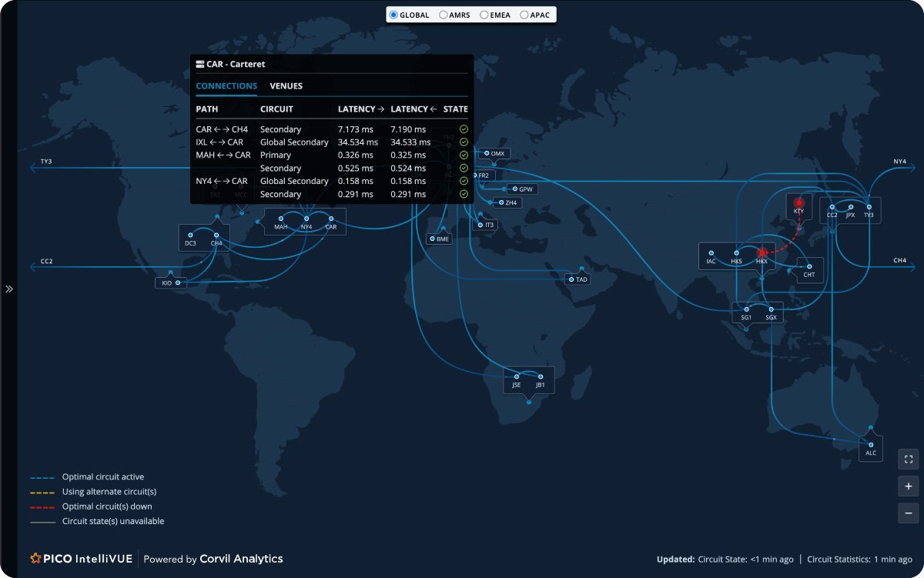
Task: Click the red KTY node marker
Action: 798,202
